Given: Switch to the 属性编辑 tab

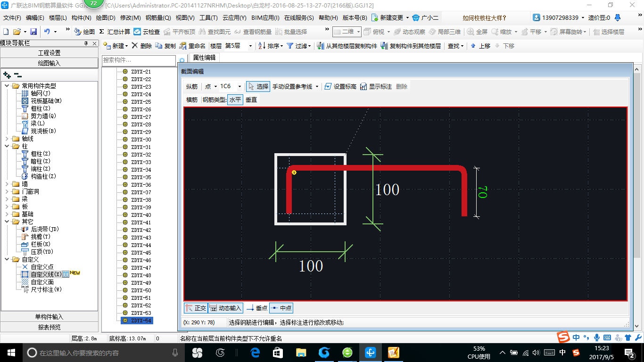Looking at the screenshot, I should 204,58.
